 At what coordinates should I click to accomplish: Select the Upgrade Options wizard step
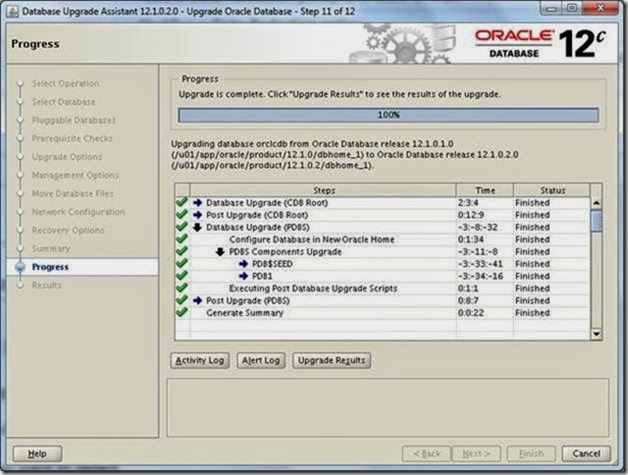click(67, 157)
